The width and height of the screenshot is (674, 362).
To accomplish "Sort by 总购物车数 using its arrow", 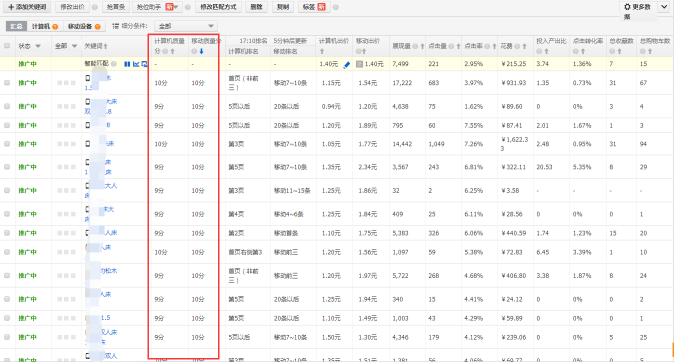I will coord(650,51).
